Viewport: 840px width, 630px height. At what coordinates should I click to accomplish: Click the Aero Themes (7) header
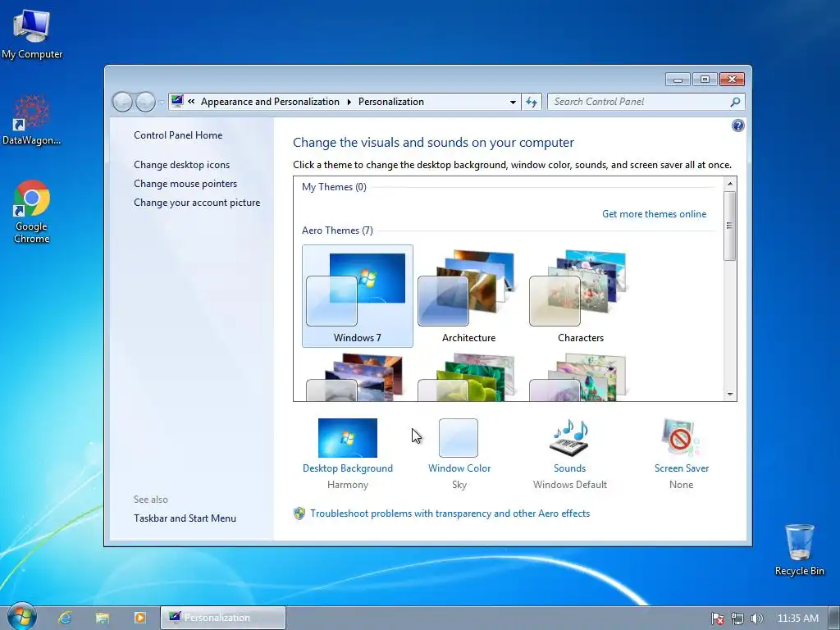click(337, 231)
